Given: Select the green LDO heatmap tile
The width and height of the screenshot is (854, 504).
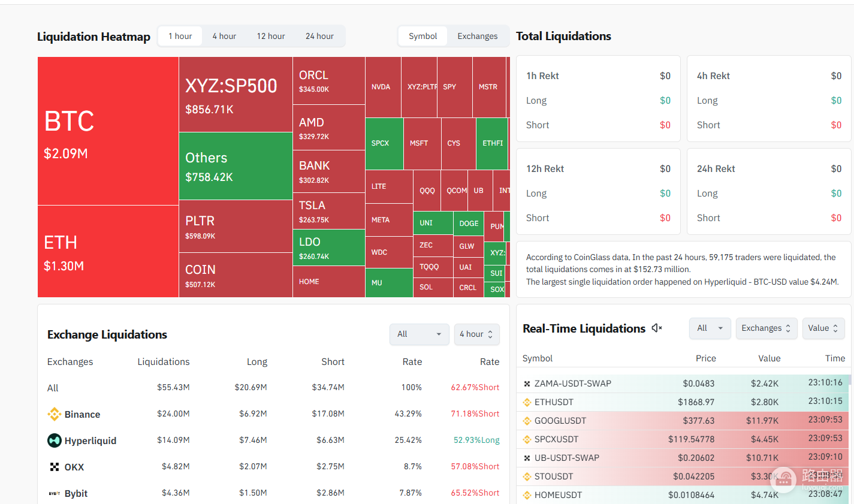Looking at the screenshot, I should coord(329,248).
